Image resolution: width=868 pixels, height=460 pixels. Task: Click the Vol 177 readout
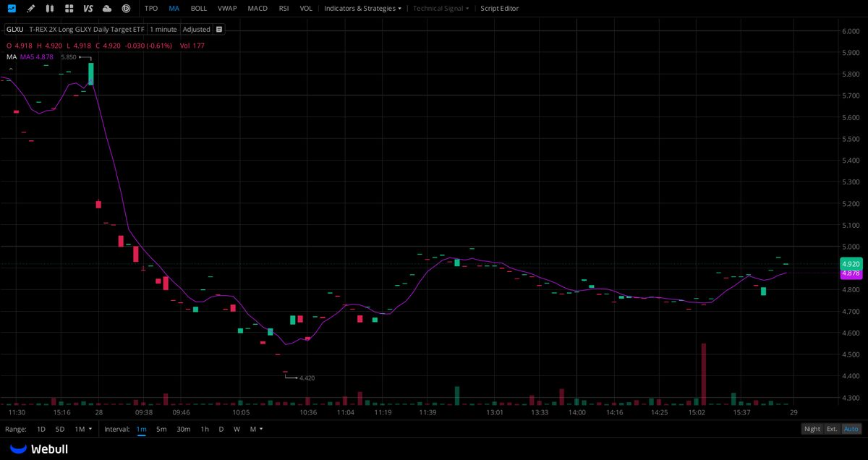point(192,46)
